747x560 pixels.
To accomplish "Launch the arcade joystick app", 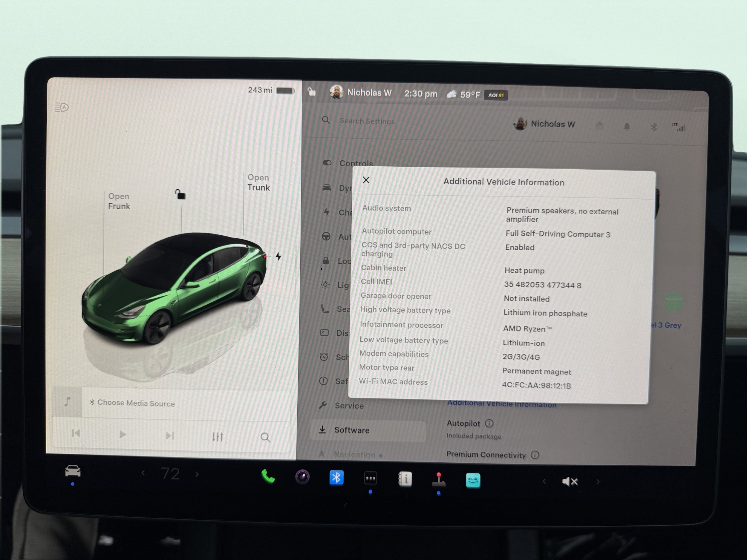I will pos(439,480).
